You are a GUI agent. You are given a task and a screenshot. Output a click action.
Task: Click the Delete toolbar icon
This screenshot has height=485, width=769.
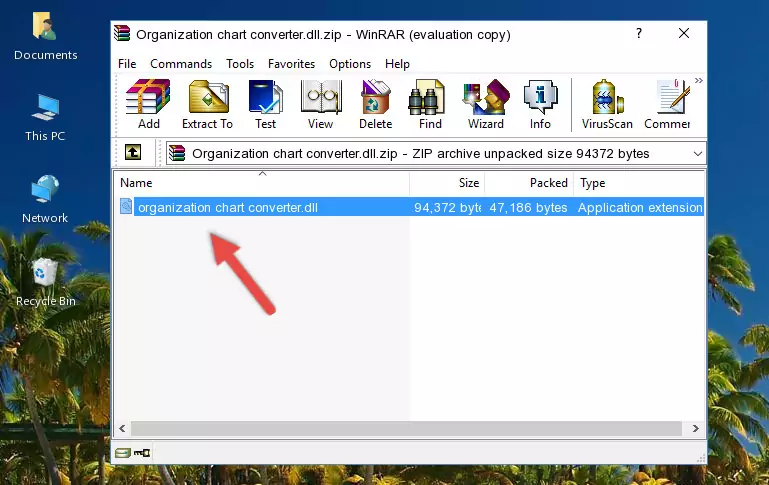click(x=376, y=104)
